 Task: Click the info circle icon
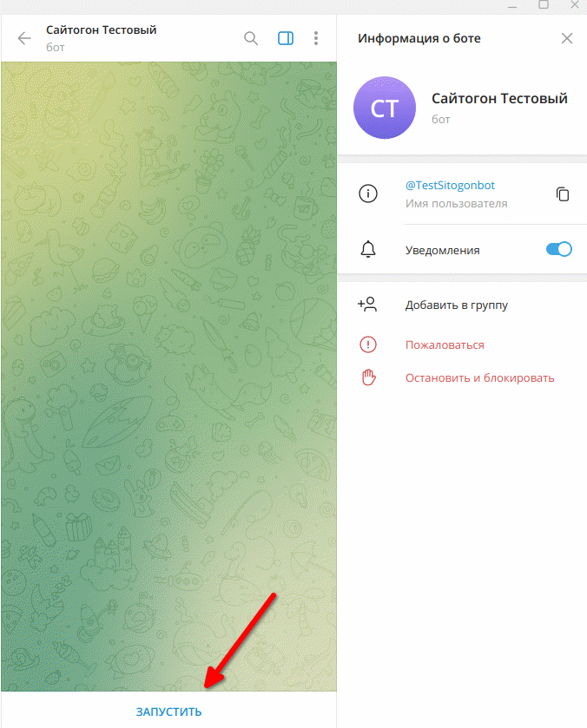point(368,193)
